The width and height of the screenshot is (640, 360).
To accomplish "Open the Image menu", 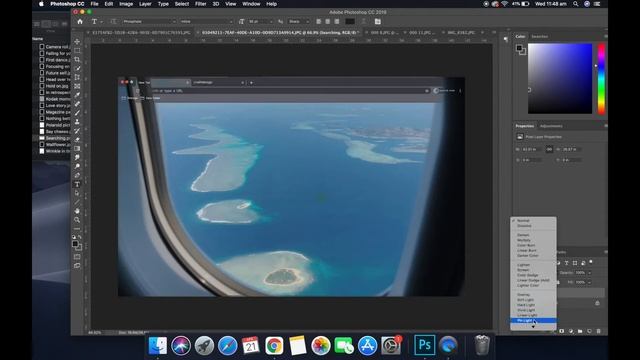I will click(126, 4).
